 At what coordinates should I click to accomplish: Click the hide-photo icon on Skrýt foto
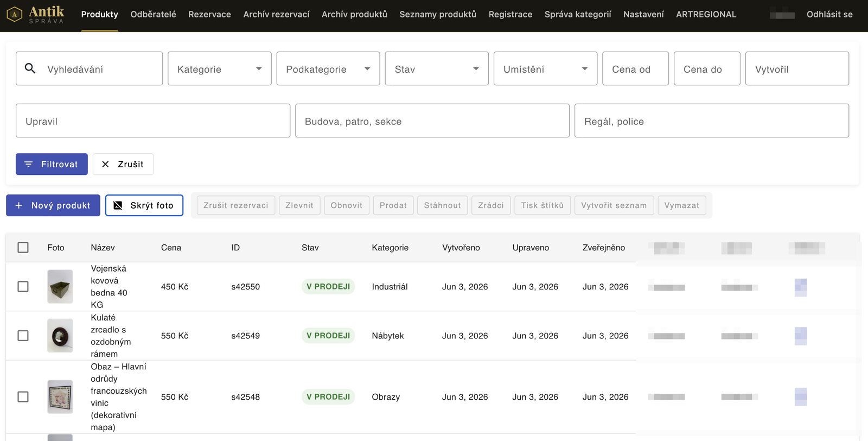click(118, 205)
